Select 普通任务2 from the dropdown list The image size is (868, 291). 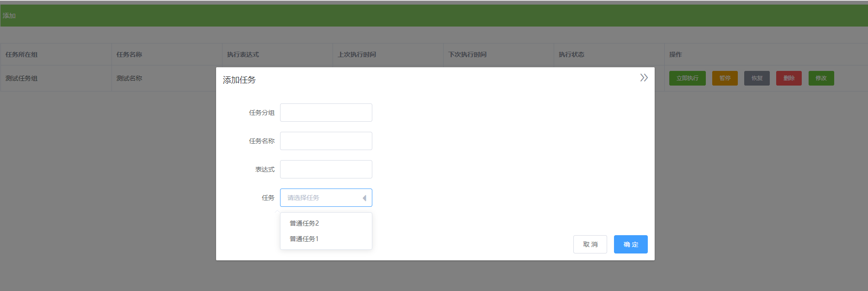326,223
